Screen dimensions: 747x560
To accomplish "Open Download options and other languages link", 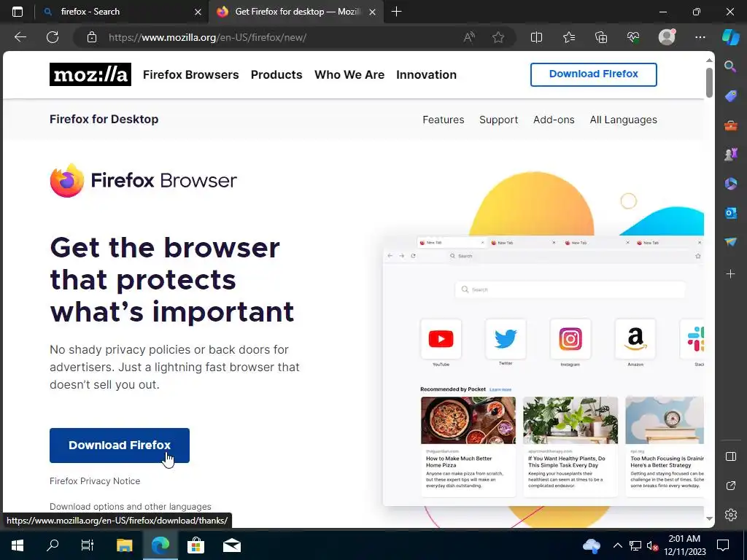I will click(x=131, y=507).
